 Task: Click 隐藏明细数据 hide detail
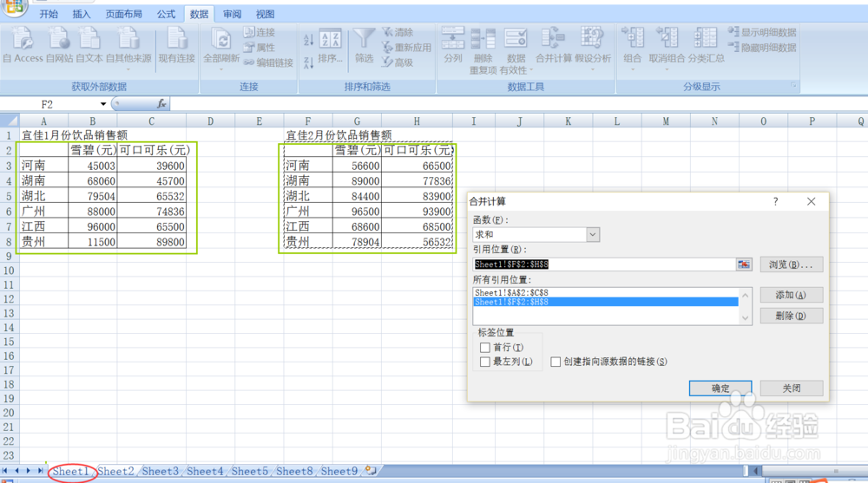tap(762, 48)
